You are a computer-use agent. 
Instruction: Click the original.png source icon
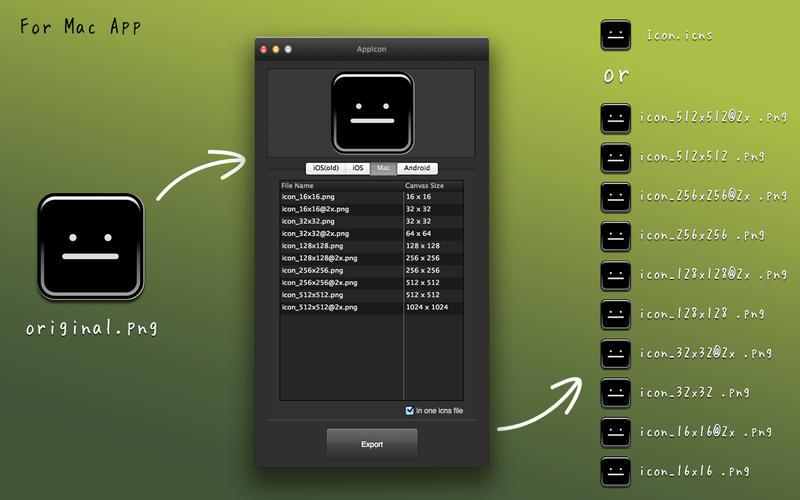click(x=91, y=246)
